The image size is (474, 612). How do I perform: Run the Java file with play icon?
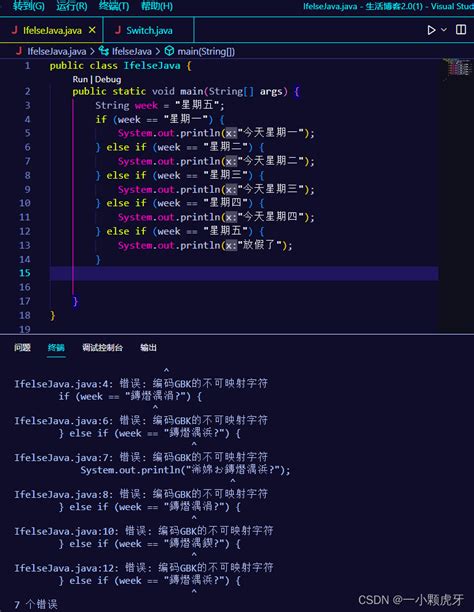431,30
